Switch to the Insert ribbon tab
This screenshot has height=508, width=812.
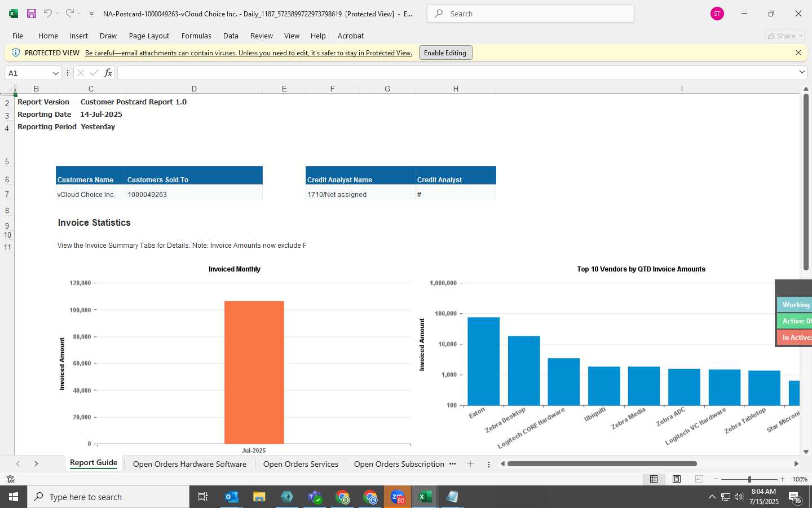[x=79, y=36]
